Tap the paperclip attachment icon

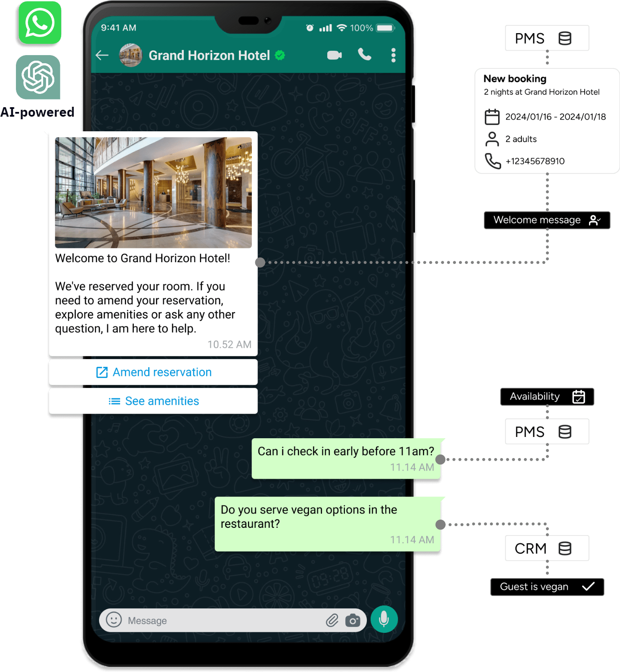click(332, 620)
